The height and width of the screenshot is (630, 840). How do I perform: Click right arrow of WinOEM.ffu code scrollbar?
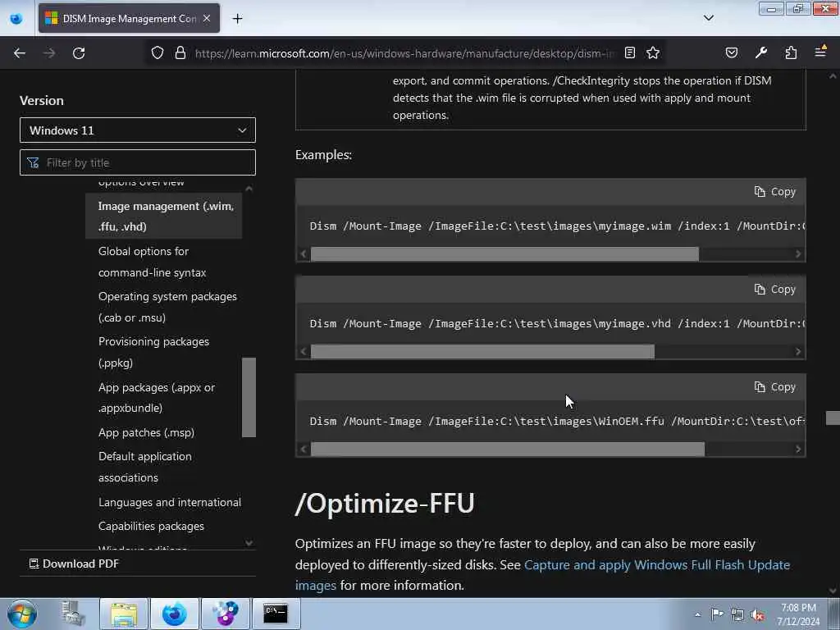coord(797,449)
